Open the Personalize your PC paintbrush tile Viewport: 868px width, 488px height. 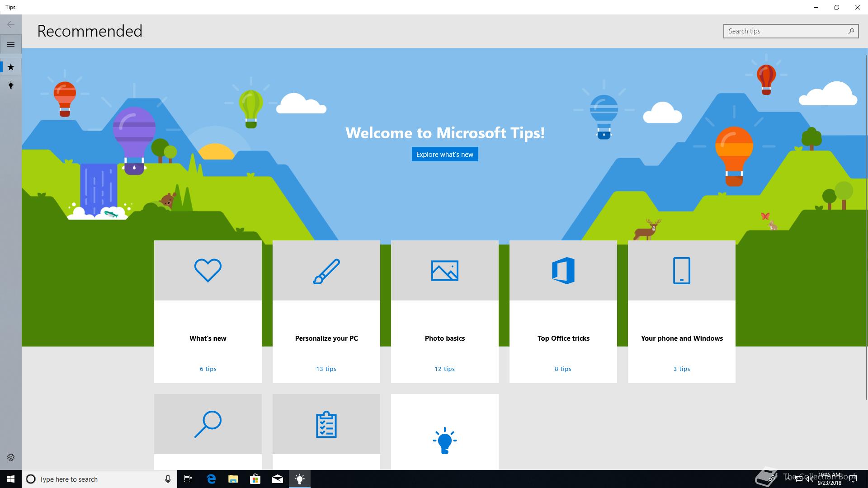tap(326, 312)
